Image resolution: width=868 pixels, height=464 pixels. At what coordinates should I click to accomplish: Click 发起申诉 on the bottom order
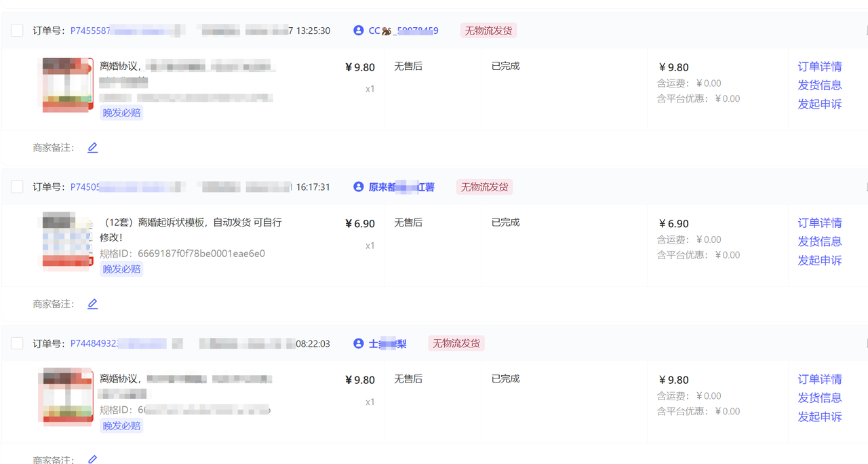click(819, 417)
